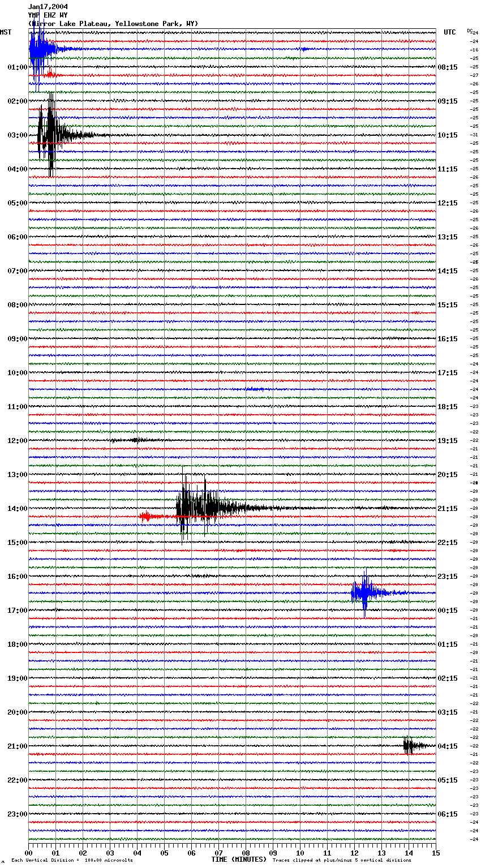Image resolution: width=481 pixels, height=868 pixels.
Task: Select the 21:00 MST time label
Action: click(x=18, y=746)
